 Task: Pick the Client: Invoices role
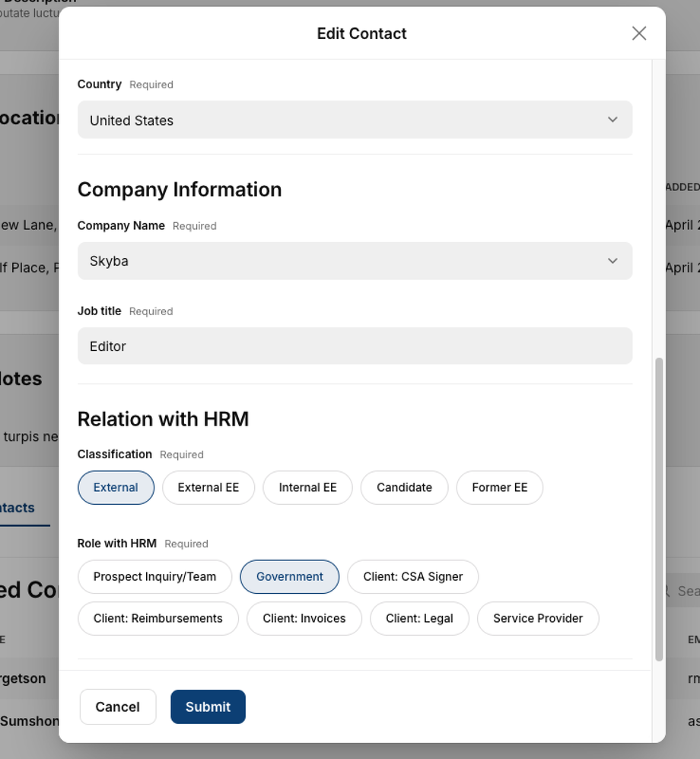click(x=304, y=619)
